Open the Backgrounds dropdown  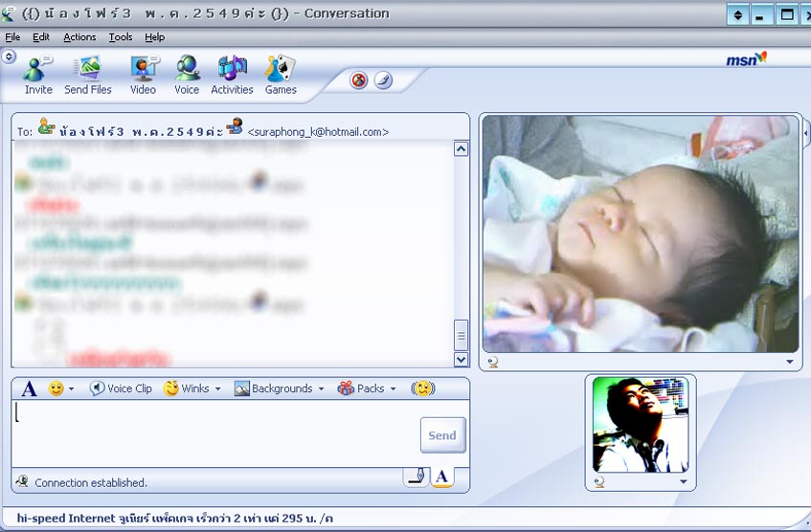(x=280, y=388)
